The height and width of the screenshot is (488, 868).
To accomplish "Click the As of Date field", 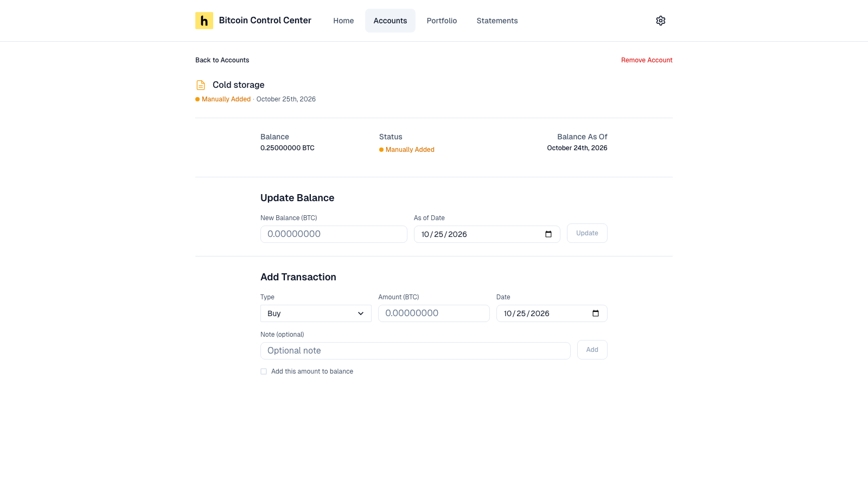I will click(x=487, y=234).
